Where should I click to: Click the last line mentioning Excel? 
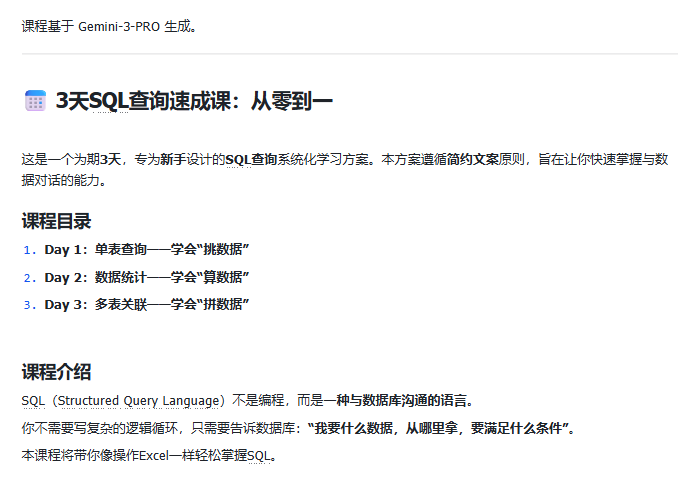149,456
